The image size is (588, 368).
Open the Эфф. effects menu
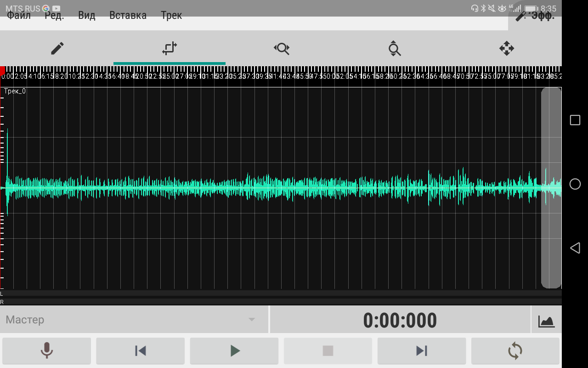535,16
